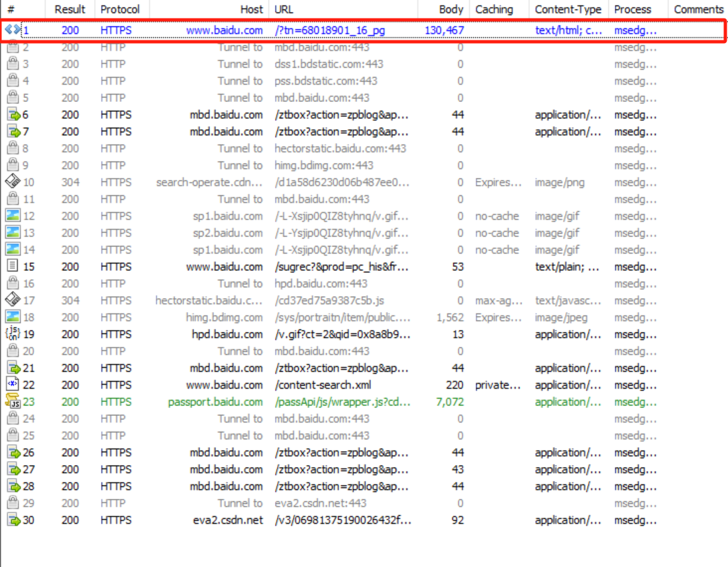Image resolution: width=728 pixels, height=567 pixels.
Task: Click the JPEG image icon of session 18
Action: tap(13, 317)
